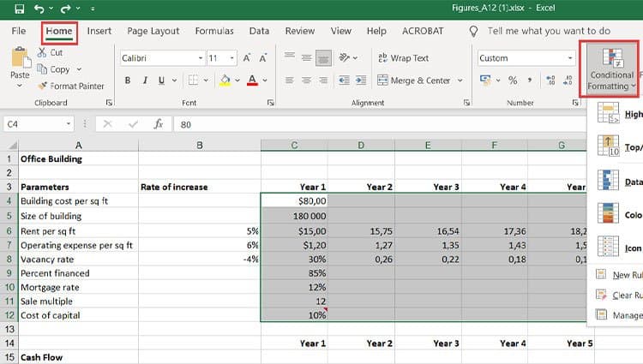Click the Copy button

point(54,69)
